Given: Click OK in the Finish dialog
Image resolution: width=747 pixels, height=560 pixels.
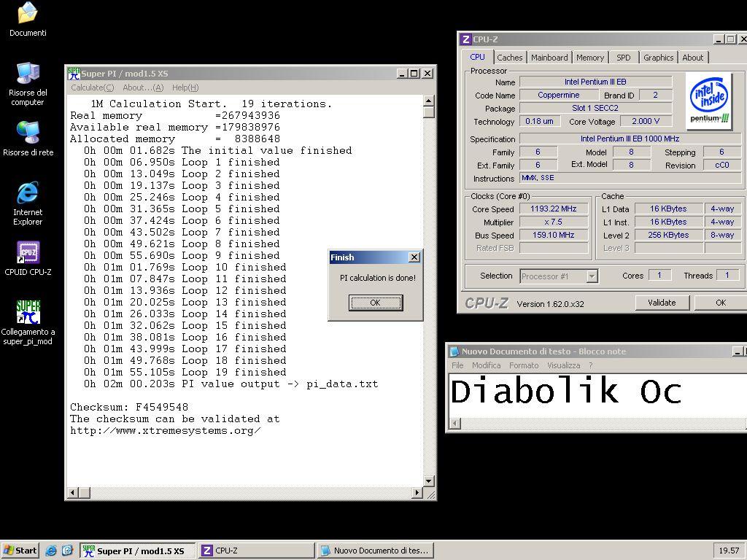Looking at the screenshot, I should click(376, 303).
